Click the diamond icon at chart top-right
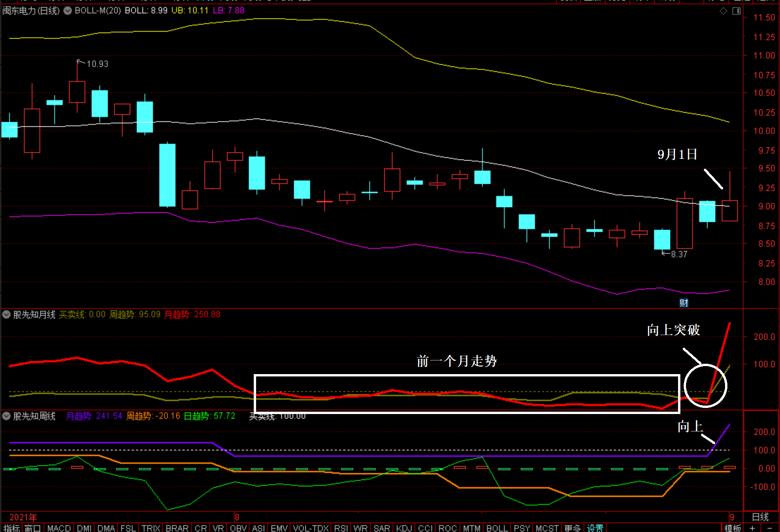 click(724, 11)
